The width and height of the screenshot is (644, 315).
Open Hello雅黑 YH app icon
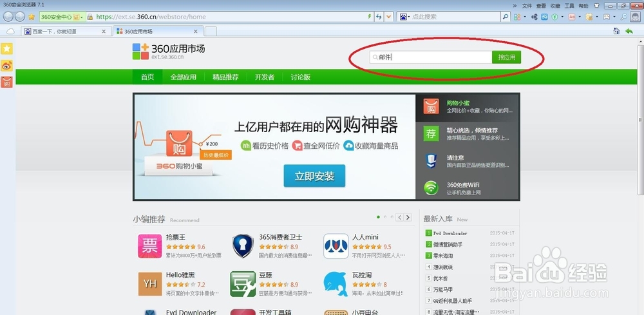[150, 284]
